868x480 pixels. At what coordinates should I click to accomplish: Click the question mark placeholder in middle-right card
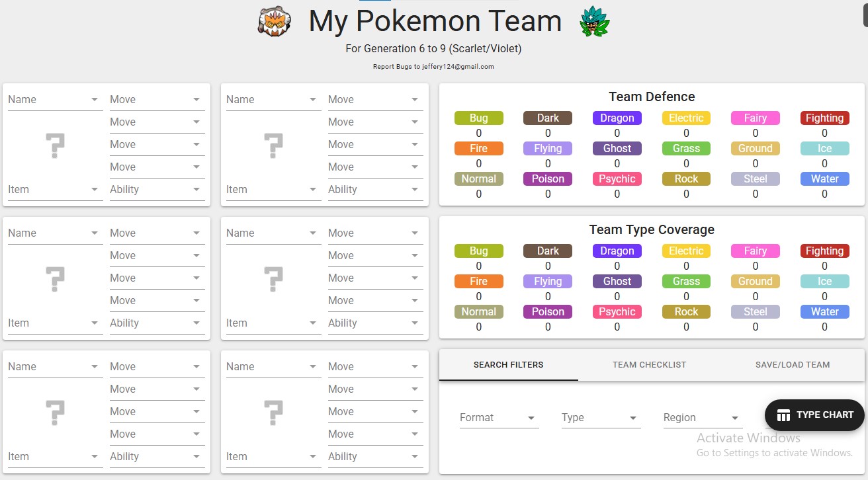click(x=273, y=278)
